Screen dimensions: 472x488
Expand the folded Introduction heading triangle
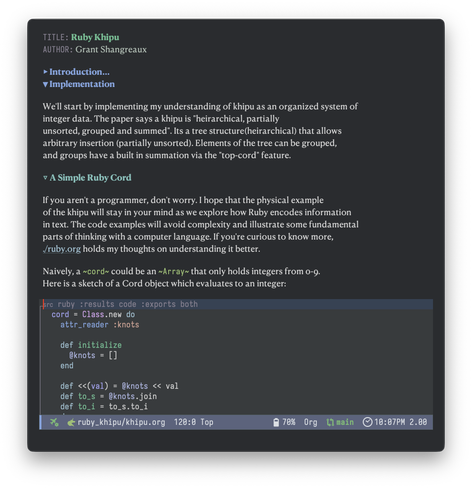45,72
